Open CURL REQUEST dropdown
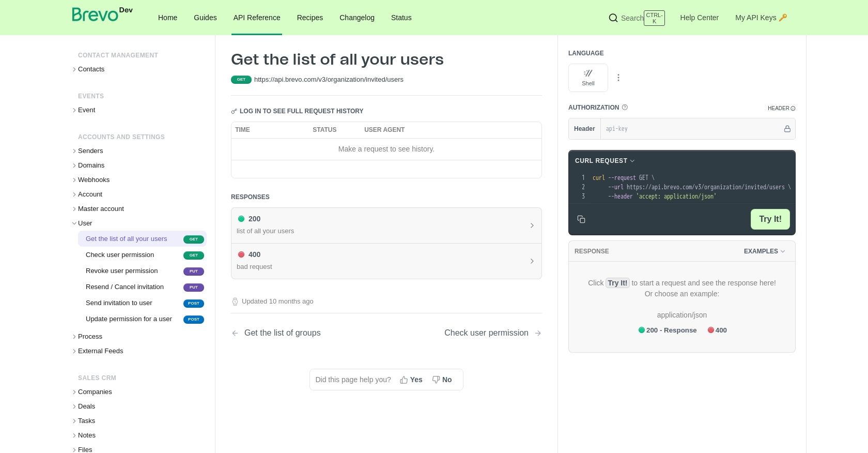Viewport: 868px width, 453px height. [x=605, y=161]
